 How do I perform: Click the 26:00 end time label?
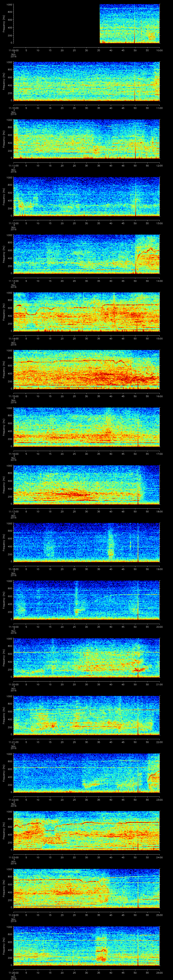click(x=159, y=972)
